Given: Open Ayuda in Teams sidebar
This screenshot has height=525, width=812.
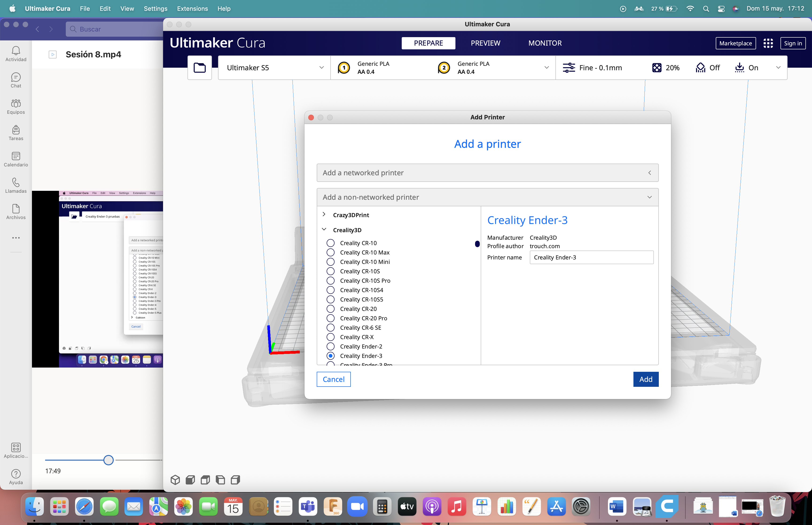Looking at the screenshot, I should [x=16, y=476].
